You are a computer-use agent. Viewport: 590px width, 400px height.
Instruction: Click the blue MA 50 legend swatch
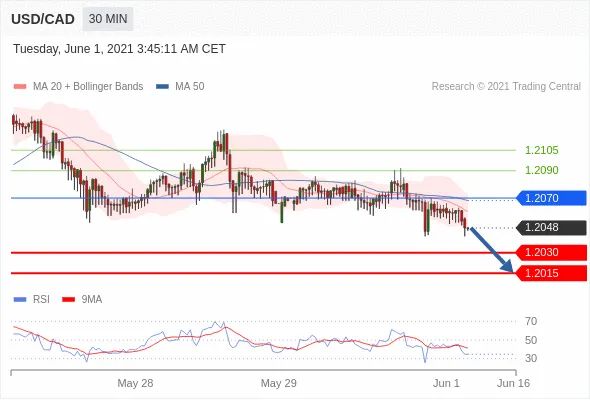(x=162, y=87)
